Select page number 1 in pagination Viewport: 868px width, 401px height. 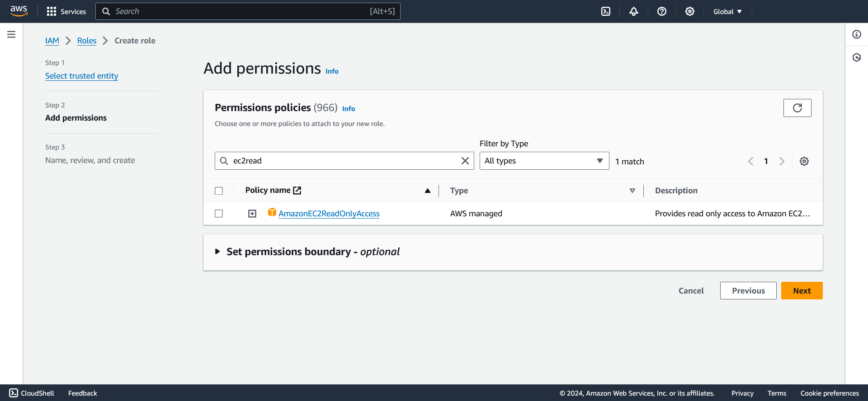click(x=766, y=161)
